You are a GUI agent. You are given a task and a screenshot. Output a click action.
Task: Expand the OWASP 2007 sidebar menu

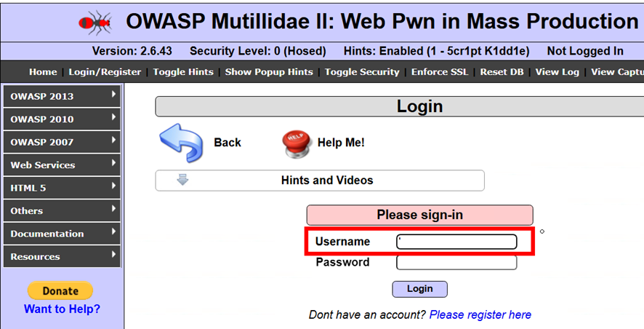click(x=62, y=142)
